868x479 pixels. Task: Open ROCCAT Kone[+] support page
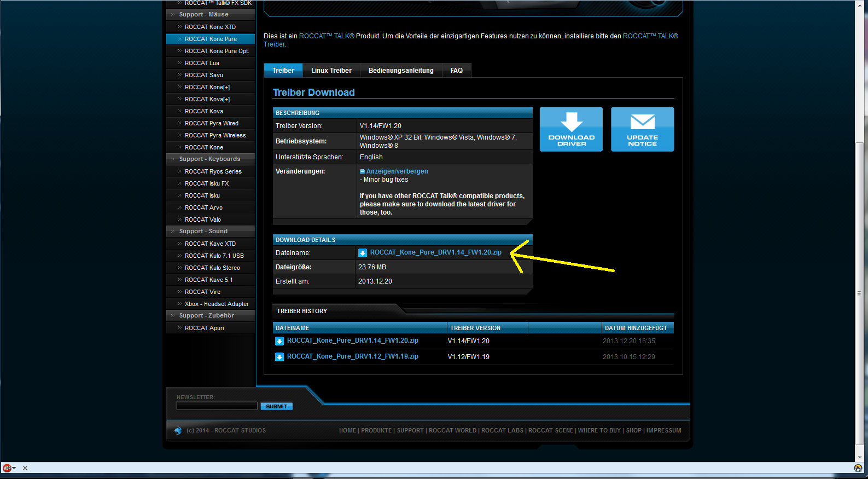(211, 87)
